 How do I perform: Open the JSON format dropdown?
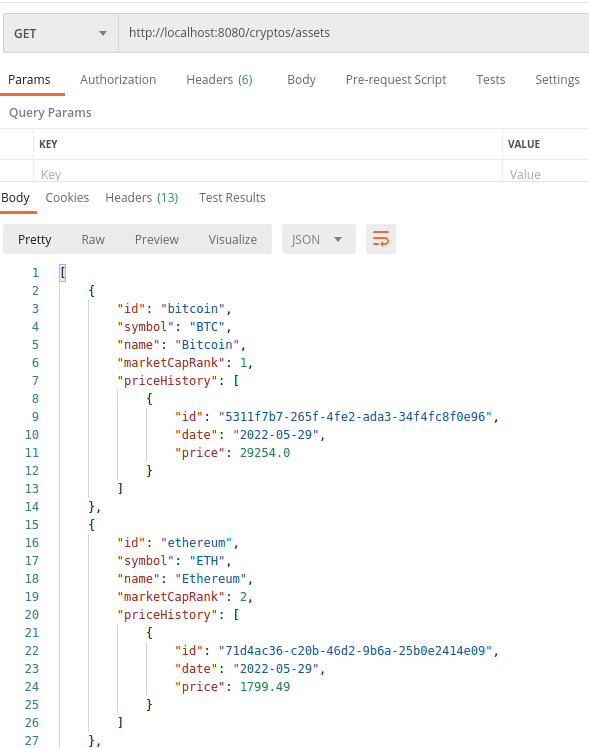[x=319, y=239]
